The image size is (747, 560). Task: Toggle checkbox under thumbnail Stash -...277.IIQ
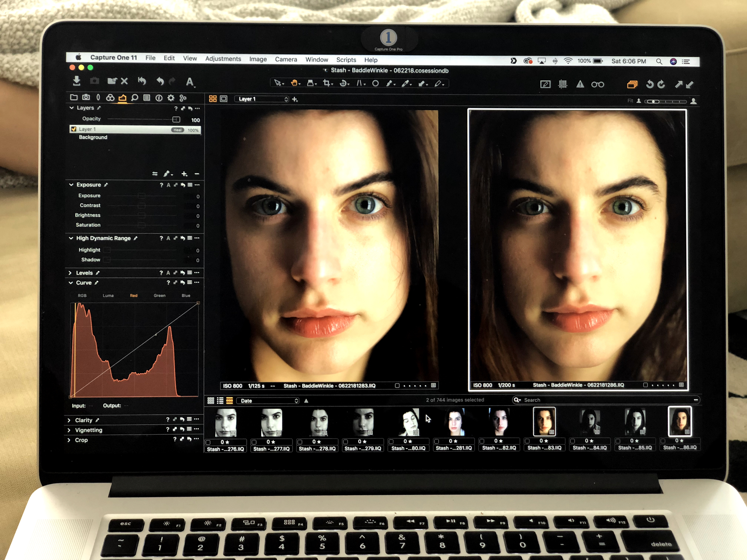pyautogui.click(x=254, y=442)
